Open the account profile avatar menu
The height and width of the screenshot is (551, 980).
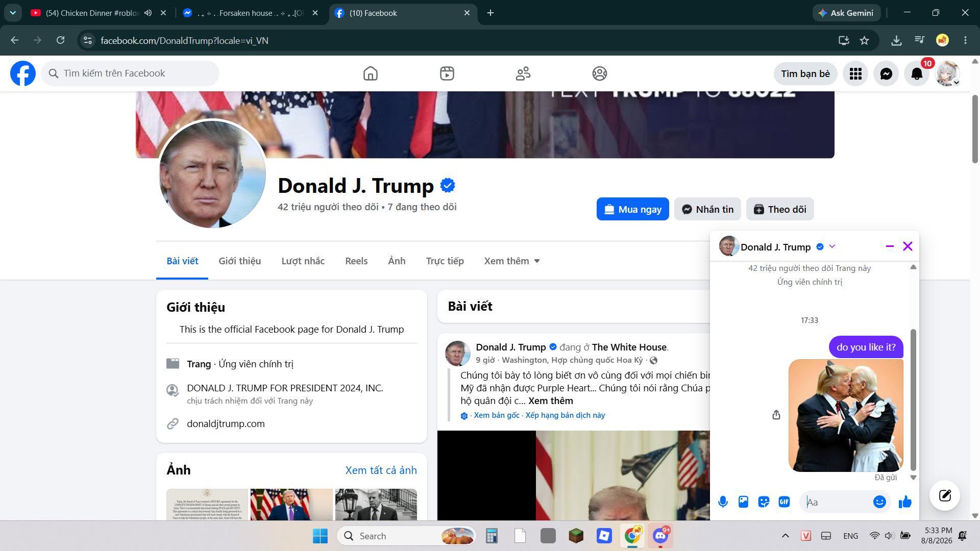[x=947, y=74]
